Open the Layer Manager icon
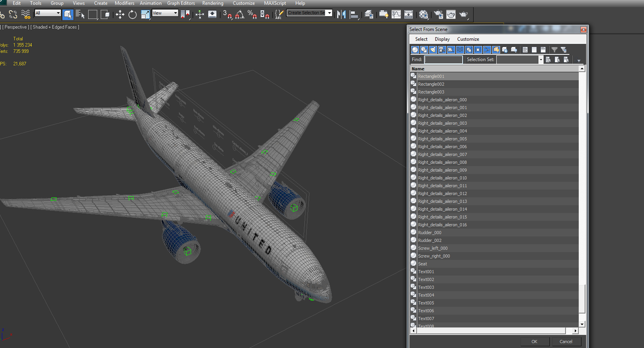 (369, 14)
